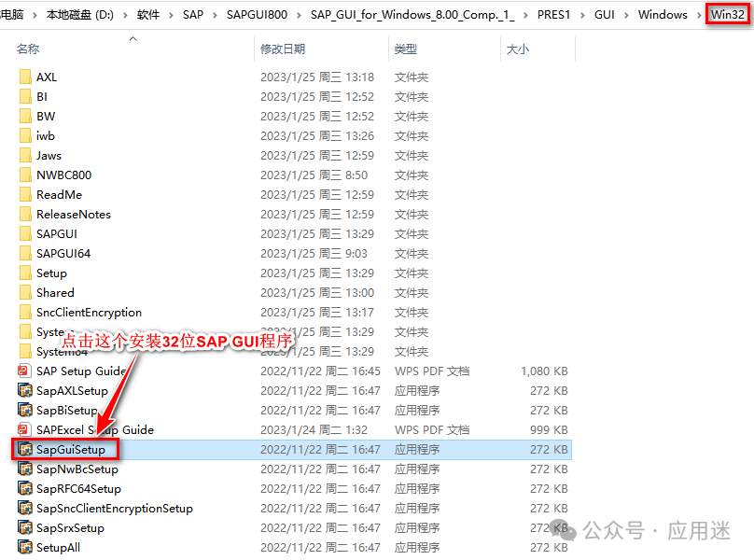Screen dimensions: 754x560
Task: Select the SetupAll file name
Action: pyautogui.click(x=58, y=548)
